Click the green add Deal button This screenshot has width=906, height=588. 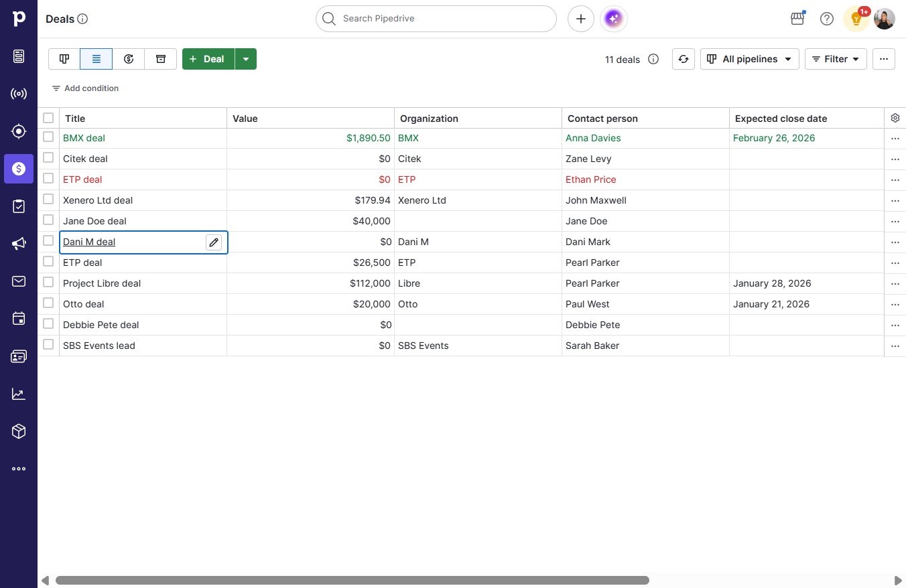[208, 59]
